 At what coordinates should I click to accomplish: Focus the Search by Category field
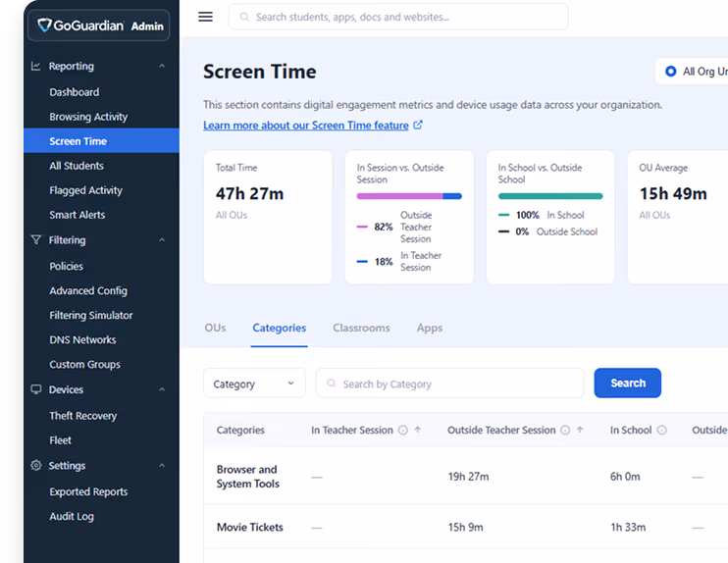tap(450, 384)
